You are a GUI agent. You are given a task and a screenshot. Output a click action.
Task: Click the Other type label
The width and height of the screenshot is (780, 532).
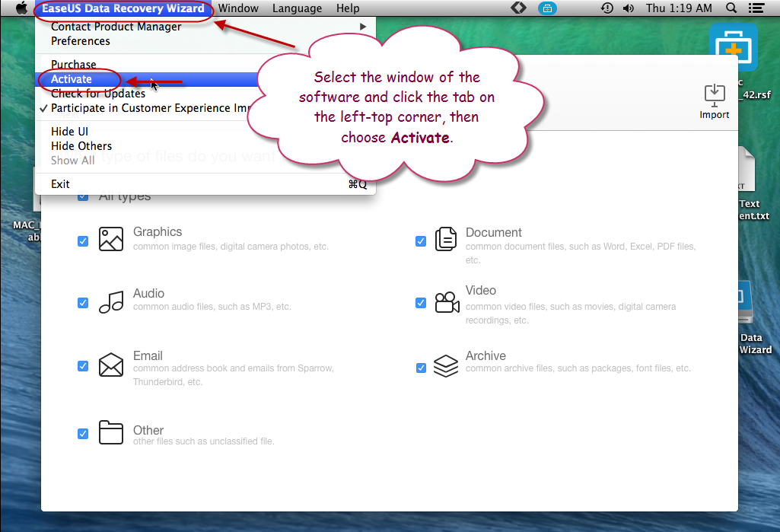point(148,430)
